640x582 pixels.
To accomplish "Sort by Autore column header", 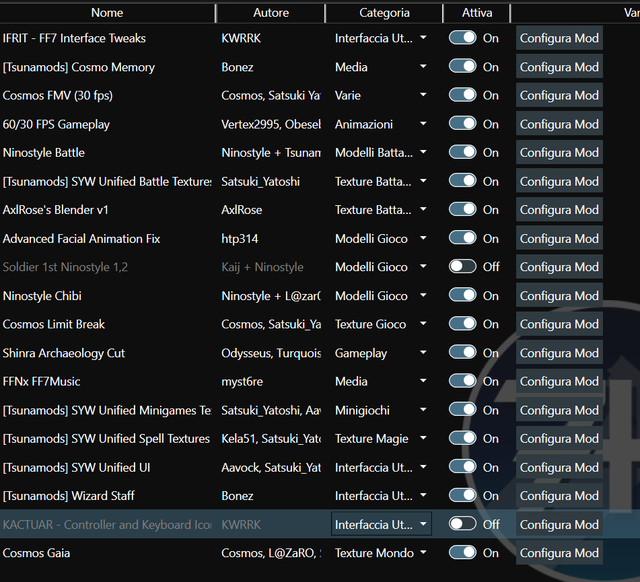I will [x=271, y=13].
